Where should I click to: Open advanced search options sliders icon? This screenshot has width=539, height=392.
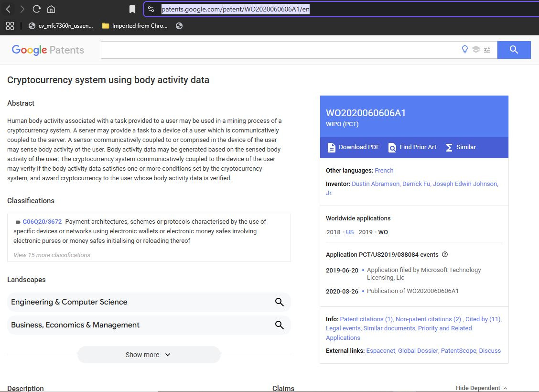coord(487,50)
